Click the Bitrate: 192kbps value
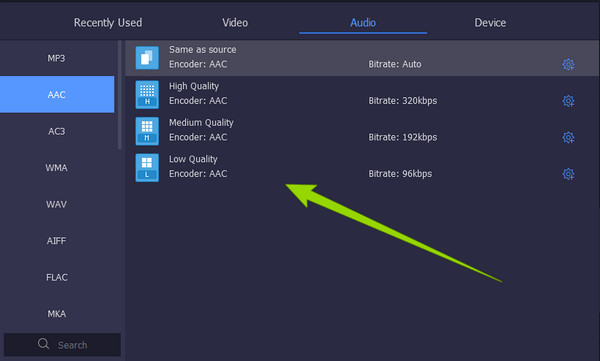Screen dimensions: 600x361 pos(403,137)
